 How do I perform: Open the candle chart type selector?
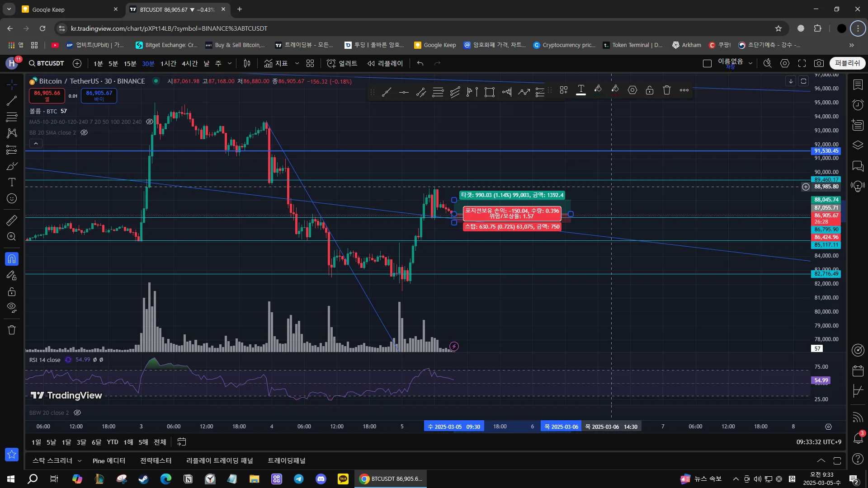pyautogui.click(x=247, y=63)
